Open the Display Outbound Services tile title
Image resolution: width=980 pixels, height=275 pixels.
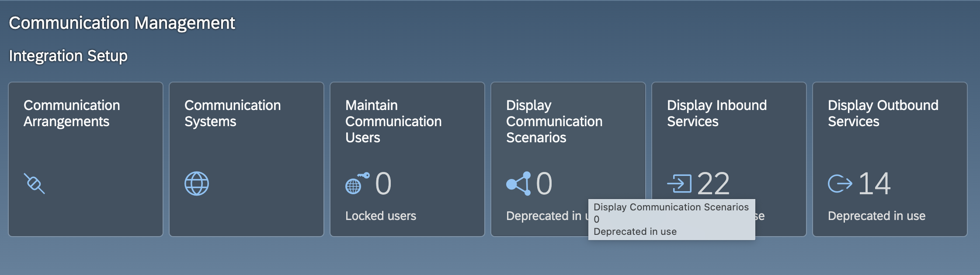[x=883, y=113]
